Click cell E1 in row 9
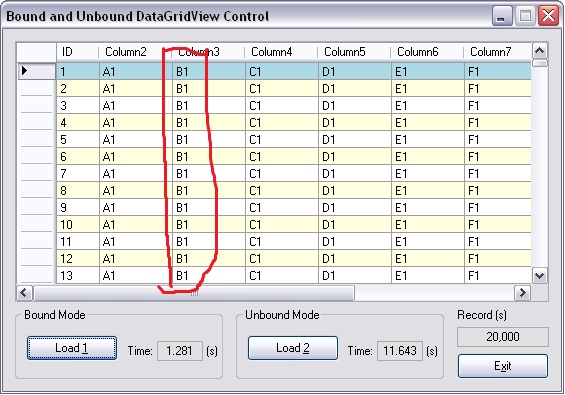The image size is (565, 395). click(x=428, y=208)
